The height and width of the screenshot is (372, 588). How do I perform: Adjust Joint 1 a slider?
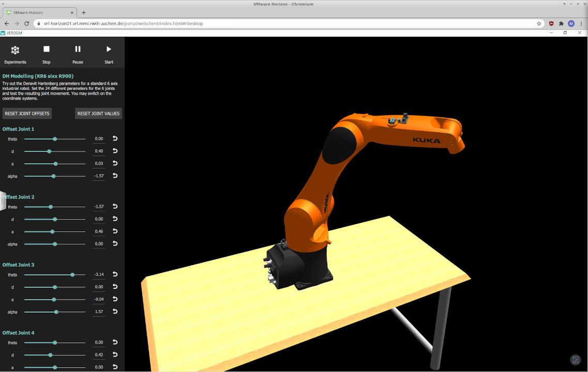(x=55, y=164)
